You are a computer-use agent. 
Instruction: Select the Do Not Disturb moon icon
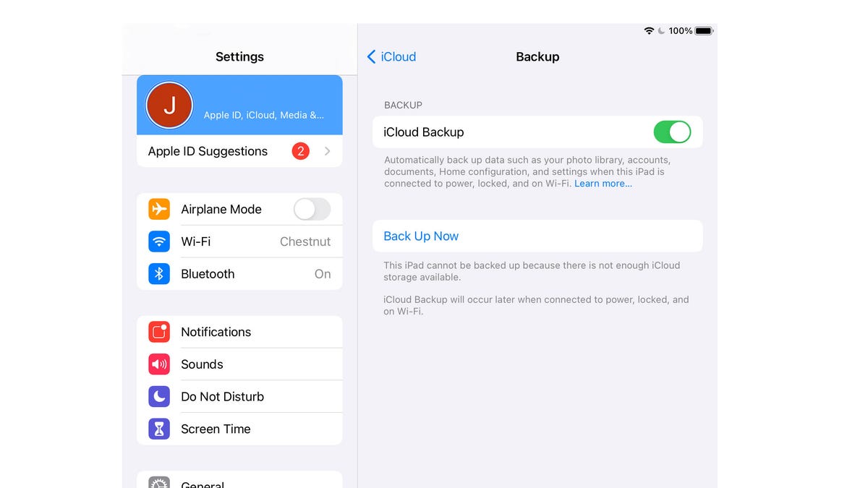click(159, 396)
